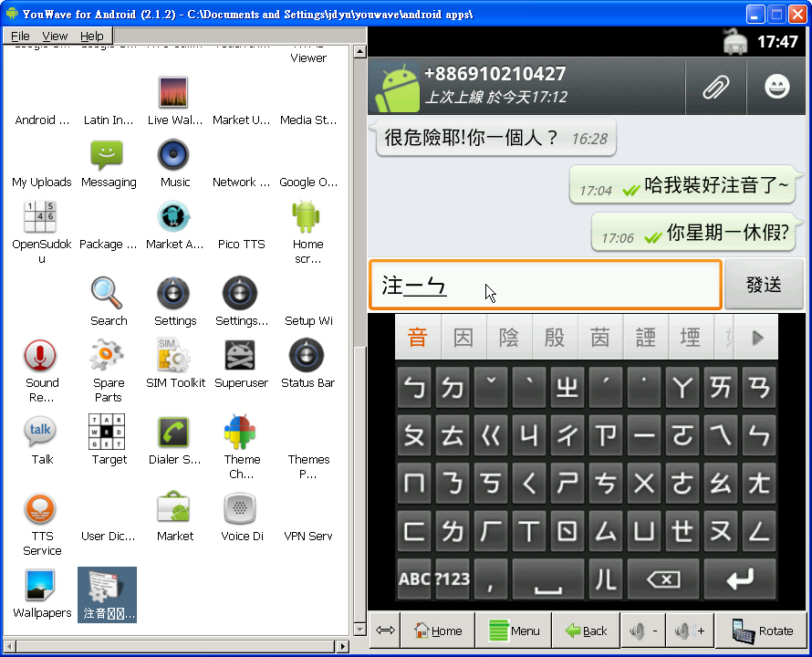Launch the Superuser app icon
This screenshot has height=657, width=812.
click(x=239, y=356)
